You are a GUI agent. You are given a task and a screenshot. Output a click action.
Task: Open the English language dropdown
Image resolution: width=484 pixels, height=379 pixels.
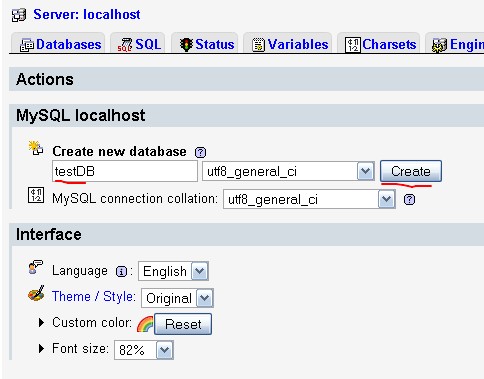[173, 271]
